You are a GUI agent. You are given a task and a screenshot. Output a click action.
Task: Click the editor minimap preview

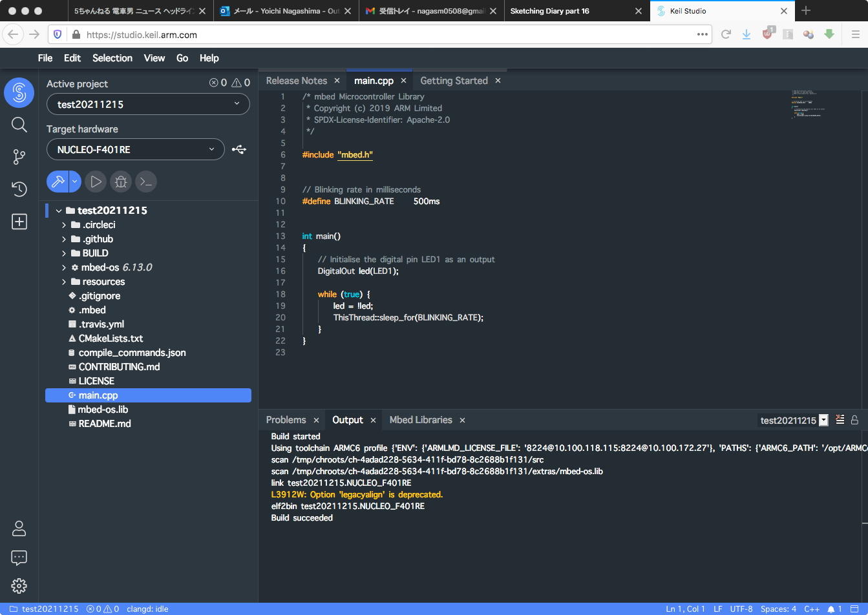pos(809,105)
